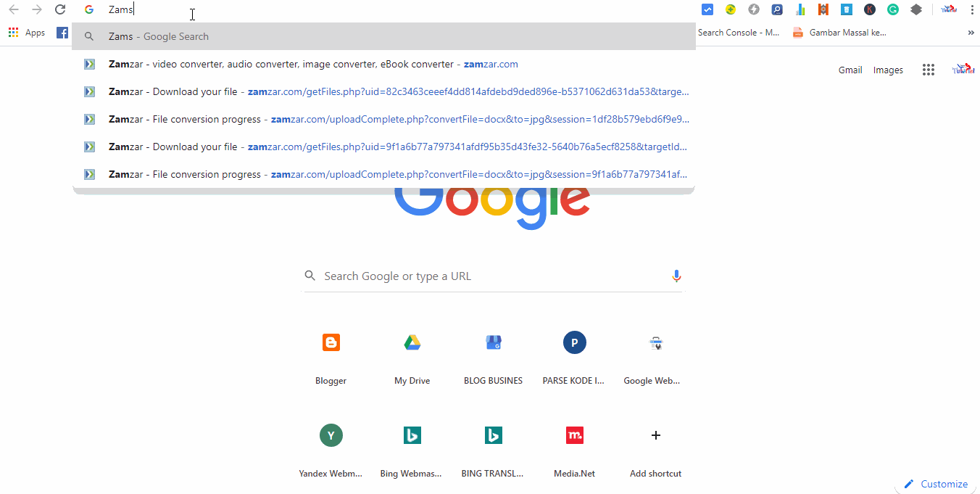This screenshot has width=980, height=494.
Task: Open the Grammarly extension icon
Action: click(x=893, y=9)
